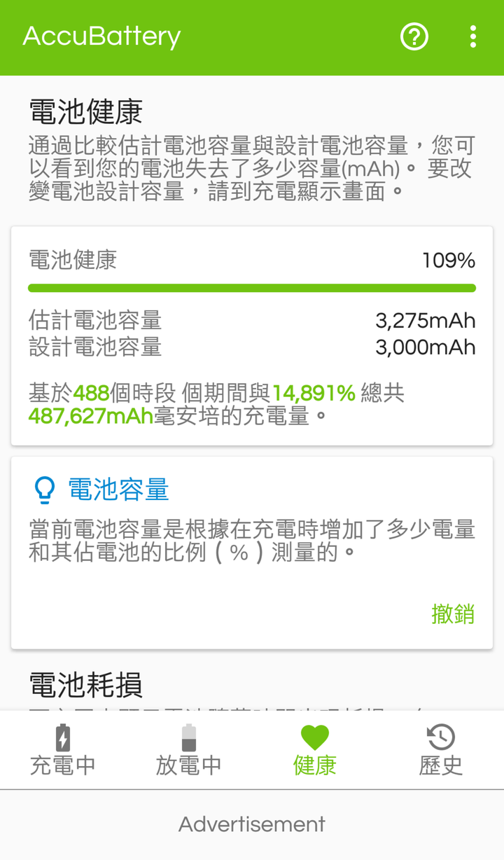Click the green battery health progress bar
Viewport: 504px width, 860px height.
pos(252,288)
